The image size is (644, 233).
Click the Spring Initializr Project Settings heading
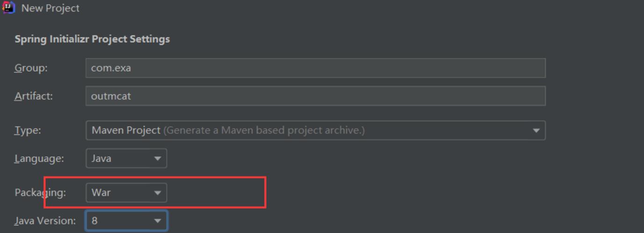coord(92,39)
